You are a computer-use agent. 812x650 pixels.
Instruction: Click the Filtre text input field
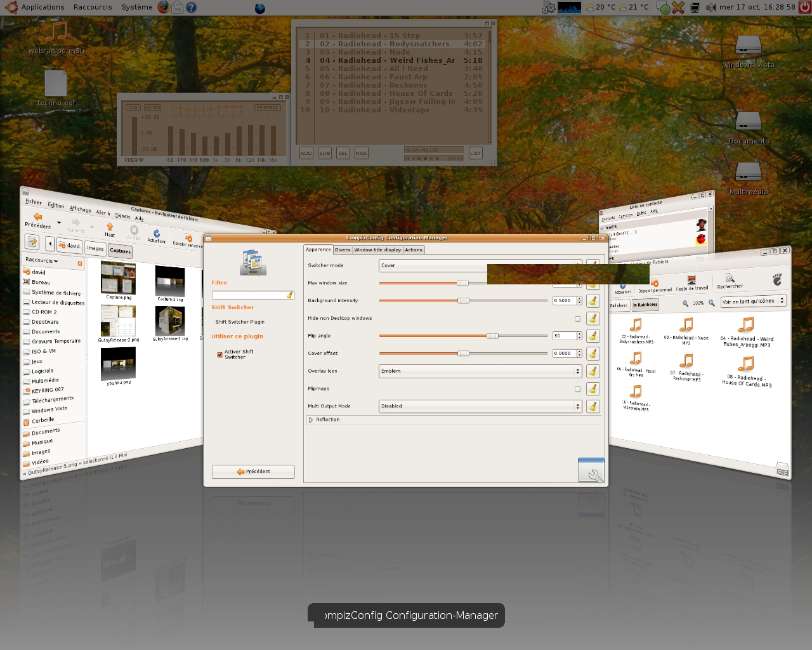click(x=249, y=295)
